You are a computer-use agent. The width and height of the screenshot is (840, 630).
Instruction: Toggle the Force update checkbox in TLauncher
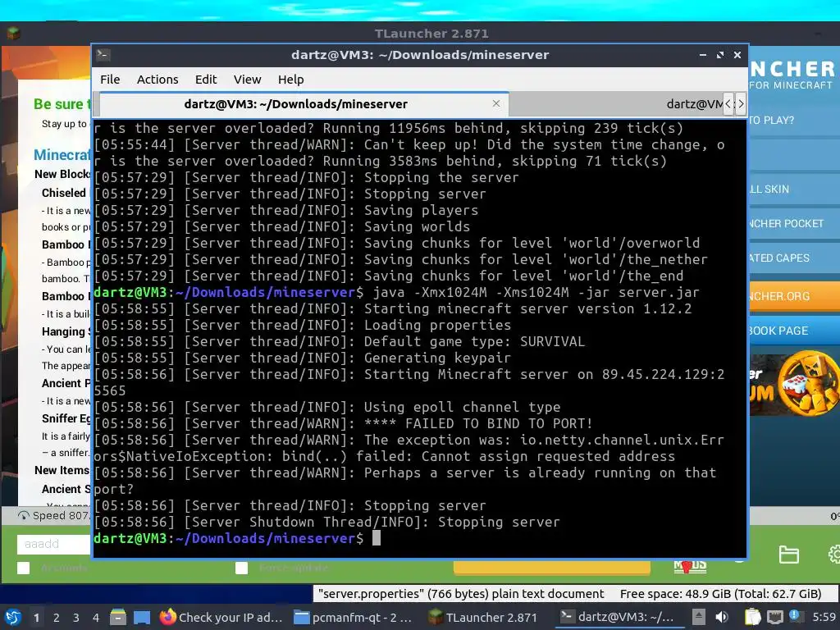click(x=242, y=568)
